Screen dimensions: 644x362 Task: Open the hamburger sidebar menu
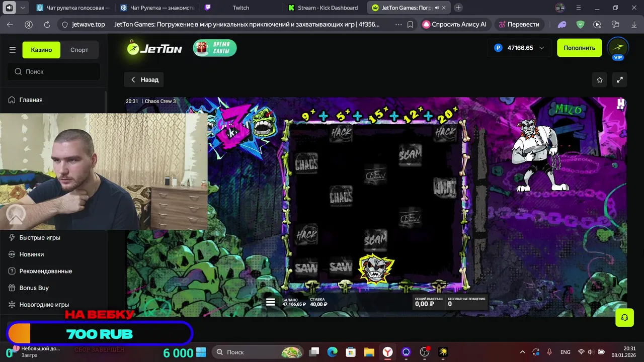13,50
